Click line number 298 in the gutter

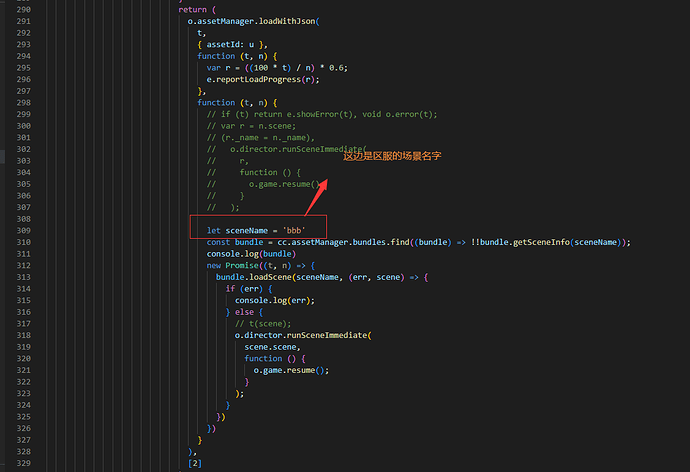point(23,103)
